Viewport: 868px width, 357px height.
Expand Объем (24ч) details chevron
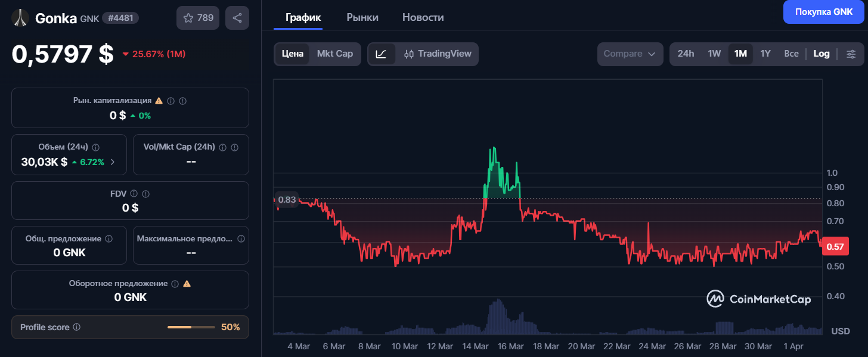pyautogui.click(x=113, y=162)
